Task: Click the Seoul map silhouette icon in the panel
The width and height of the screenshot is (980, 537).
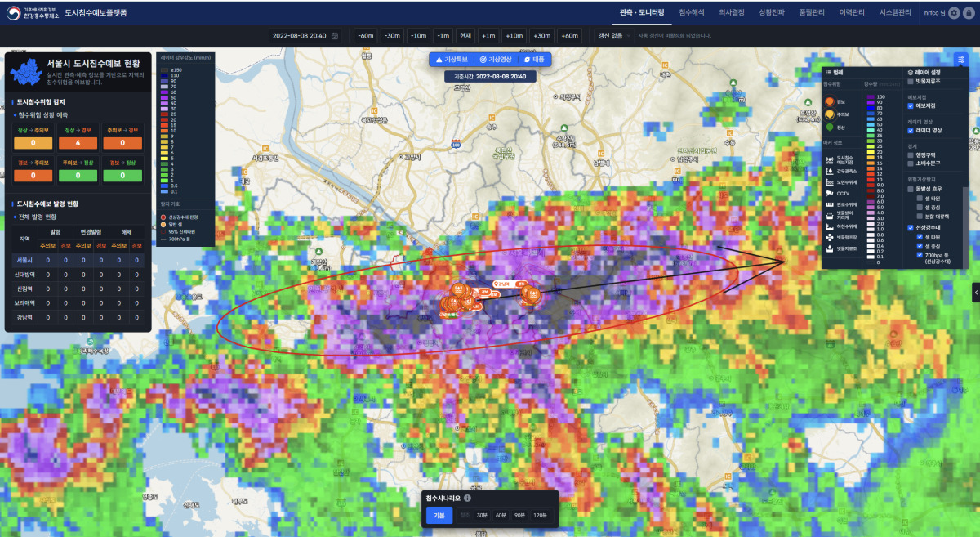Action: [x=27, y=72]
